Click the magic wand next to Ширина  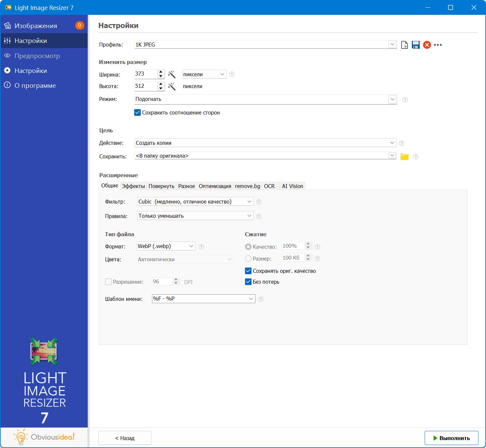point(172,74)
